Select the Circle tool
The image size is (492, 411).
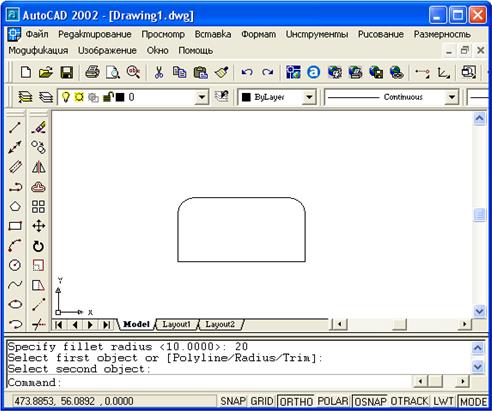[15, 265]
